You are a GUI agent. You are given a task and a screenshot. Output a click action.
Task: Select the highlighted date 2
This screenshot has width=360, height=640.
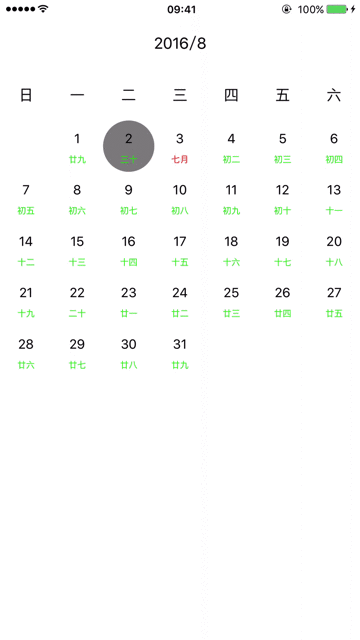(x=129, y=146)
